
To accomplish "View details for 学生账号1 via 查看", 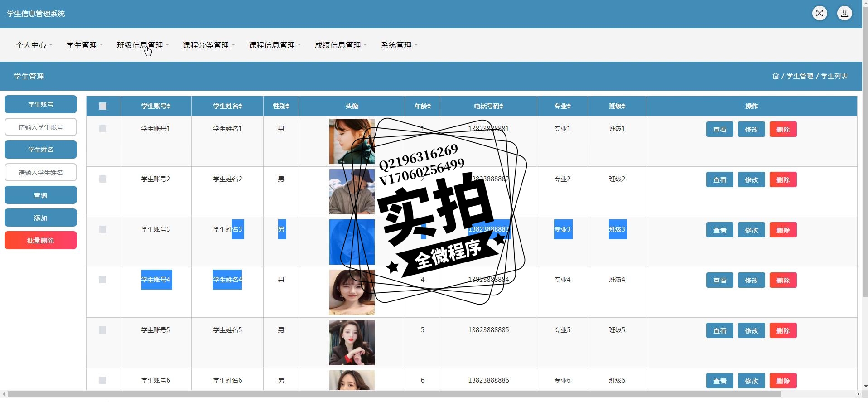I will point(720,129).
